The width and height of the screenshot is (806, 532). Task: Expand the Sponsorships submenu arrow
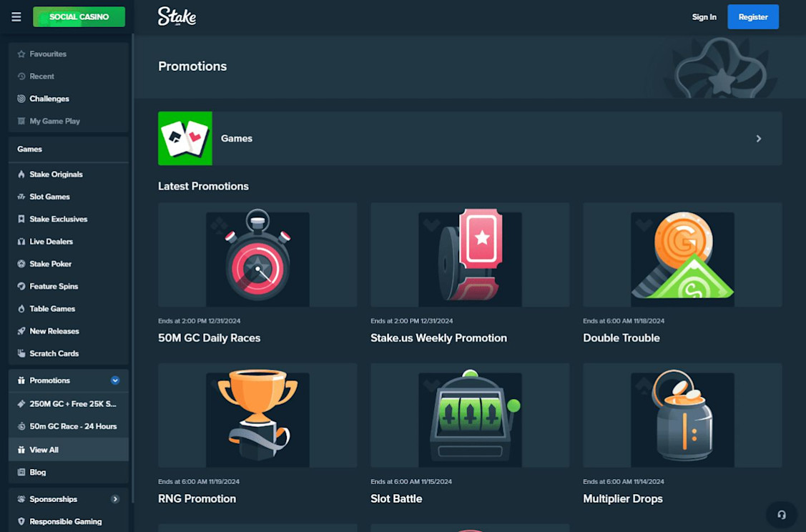pyautogui.click(x=115, y=499)
